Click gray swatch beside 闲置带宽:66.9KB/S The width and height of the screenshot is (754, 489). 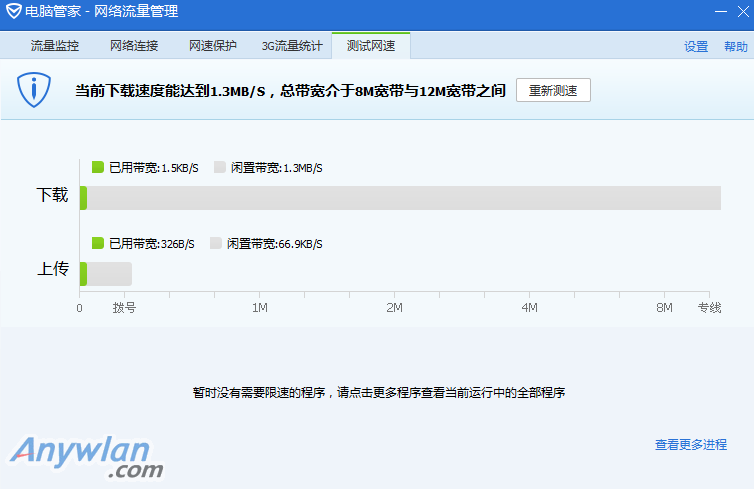click(216, 243)
